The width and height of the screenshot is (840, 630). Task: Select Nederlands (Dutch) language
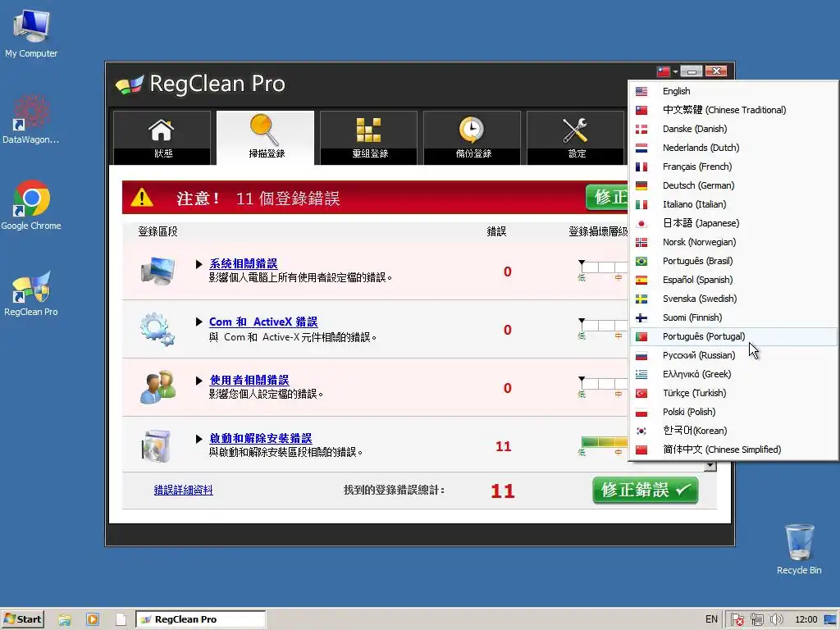(733, 148)
